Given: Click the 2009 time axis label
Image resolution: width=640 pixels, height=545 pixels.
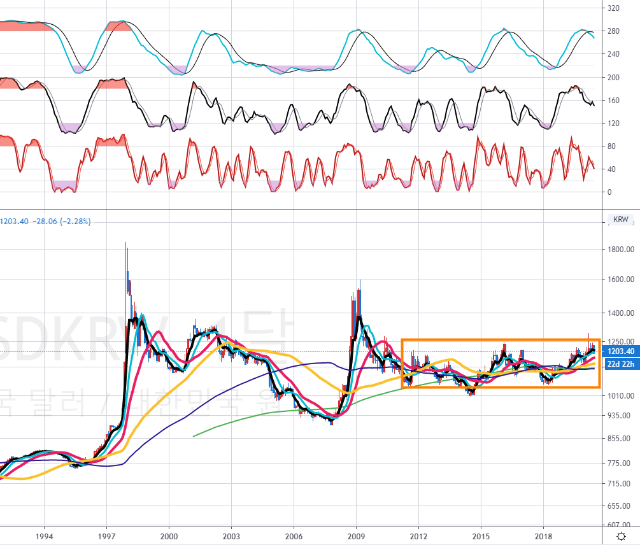Looking at the screenshot, I should (356, 536).
